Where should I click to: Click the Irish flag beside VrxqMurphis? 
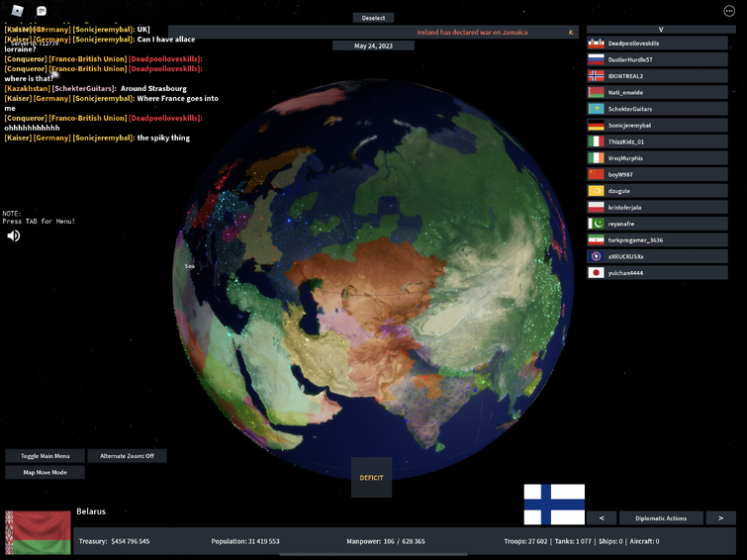point(596,158)
